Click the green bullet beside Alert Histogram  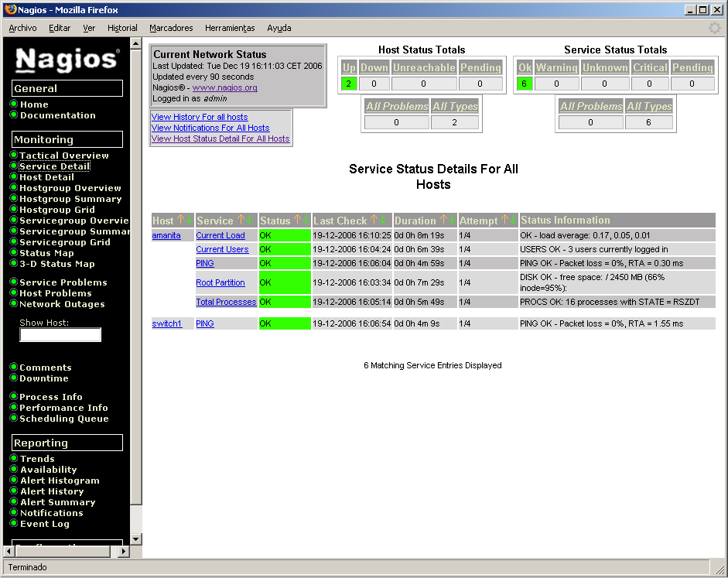tap(14, 480)
